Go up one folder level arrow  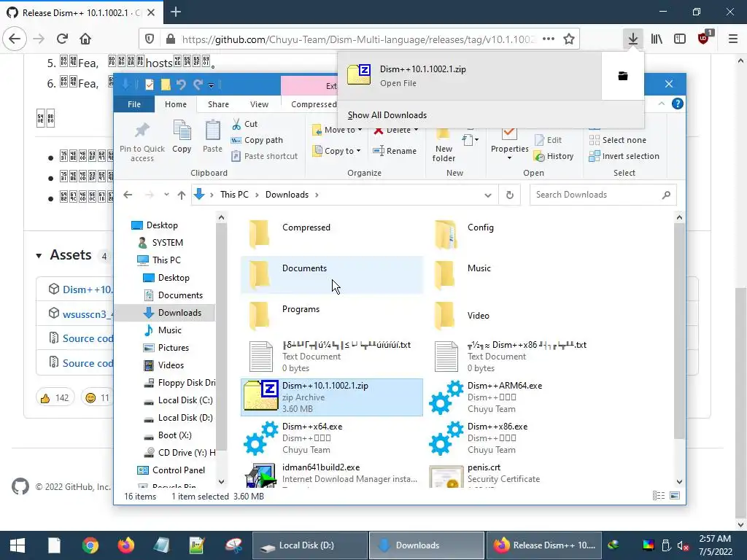tap(182, 195)
